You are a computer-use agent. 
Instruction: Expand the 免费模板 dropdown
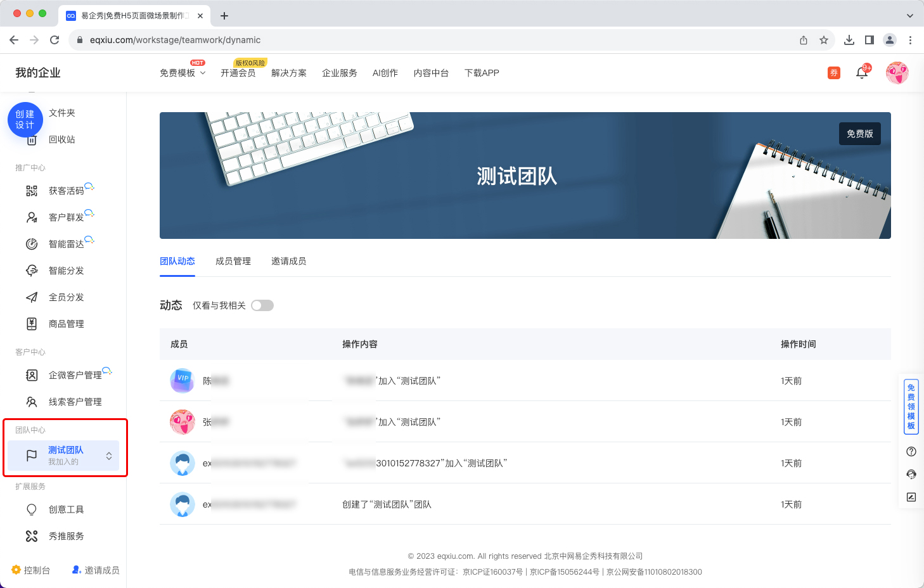(183, 73)
